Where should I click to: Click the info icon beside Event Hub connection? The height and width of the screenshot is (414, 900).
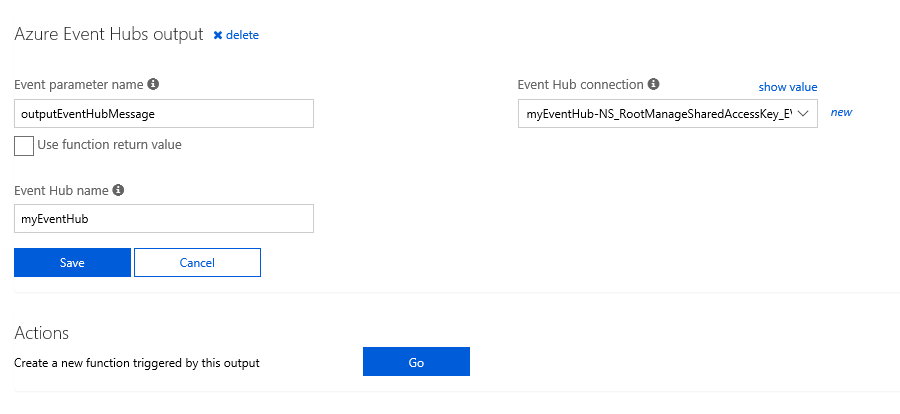tap(653, 85)
